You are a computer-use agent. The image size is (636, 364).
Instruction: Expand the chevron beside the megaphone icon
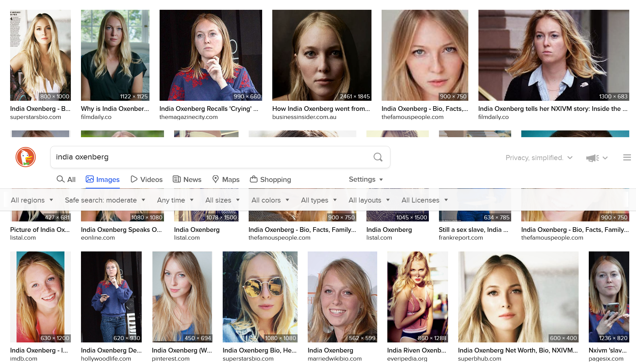coord(605,158)
